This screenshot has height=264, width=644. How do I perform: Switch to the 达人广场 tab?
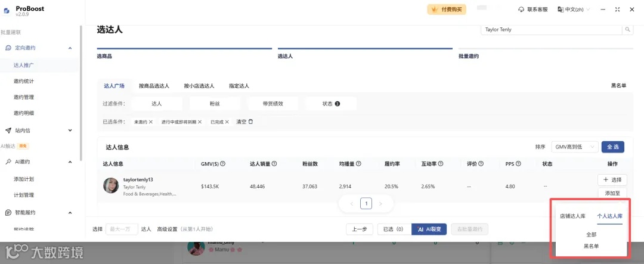point(114,86)
